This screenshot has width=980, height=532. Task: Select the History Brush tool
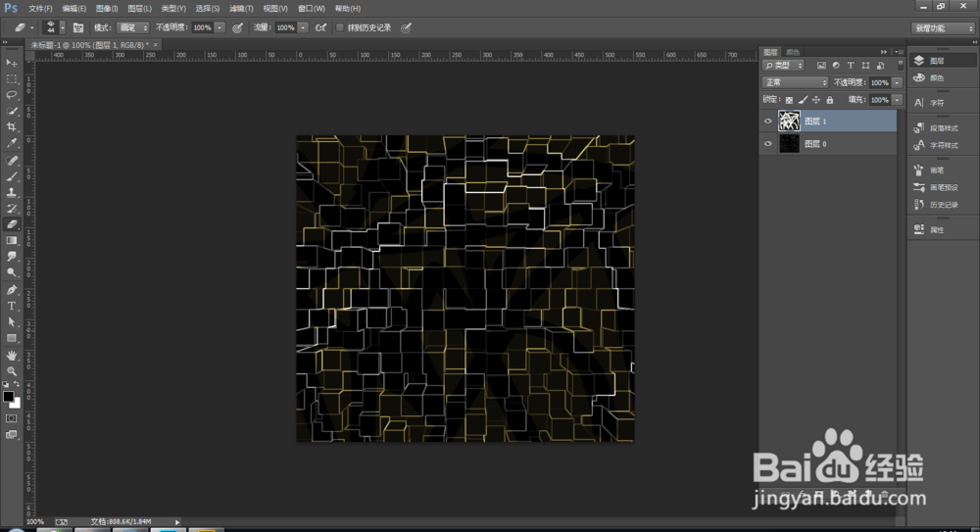click(11, 209)
